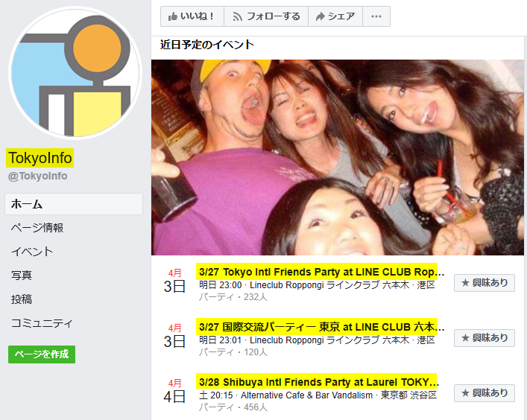Image resolution: width=527 pixels, height=420 pixels.
Task: Mark 興味あり for Shibuya party event
Action: pyautogui.click(x=485, y=393)
